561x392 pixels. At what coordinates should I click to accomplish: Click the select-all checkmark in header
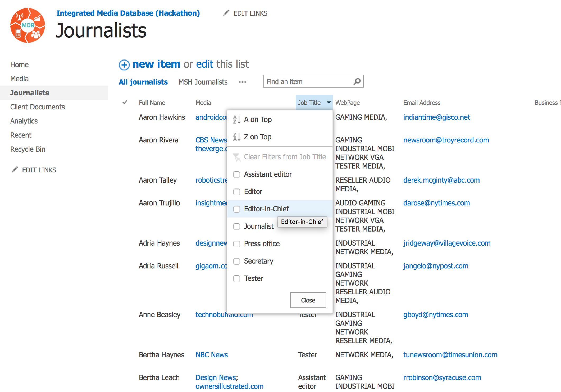125,102
